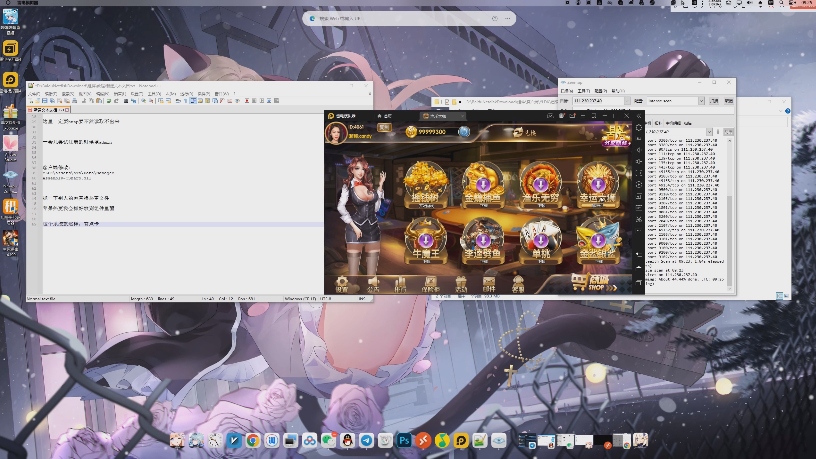
Task: Open the 摇钱树 money tree game
Action: 426,185
